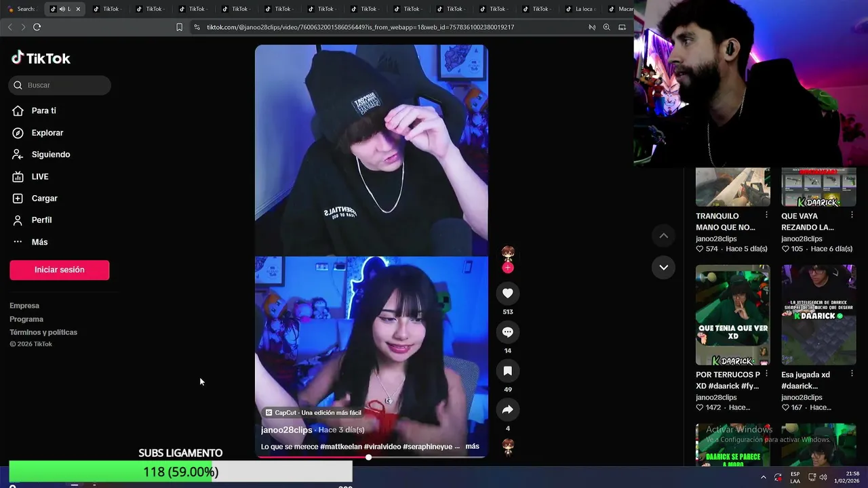Open LA INTELIGENCIA DE DAARICK thumbnail
This screenshot has width=868, height=488.
click(818, 315)
